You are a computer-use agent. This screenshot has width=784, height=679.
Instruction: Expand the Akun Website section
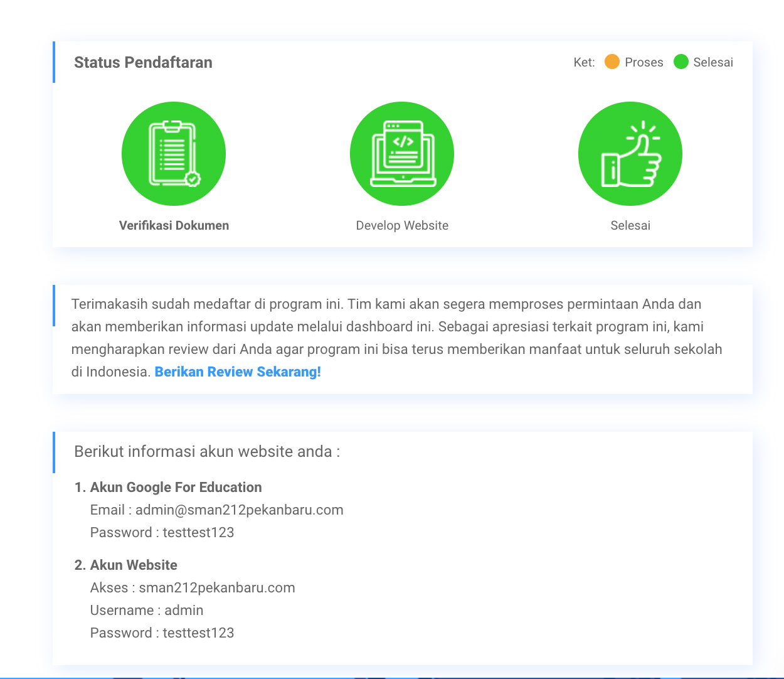[x=133, y=565]
